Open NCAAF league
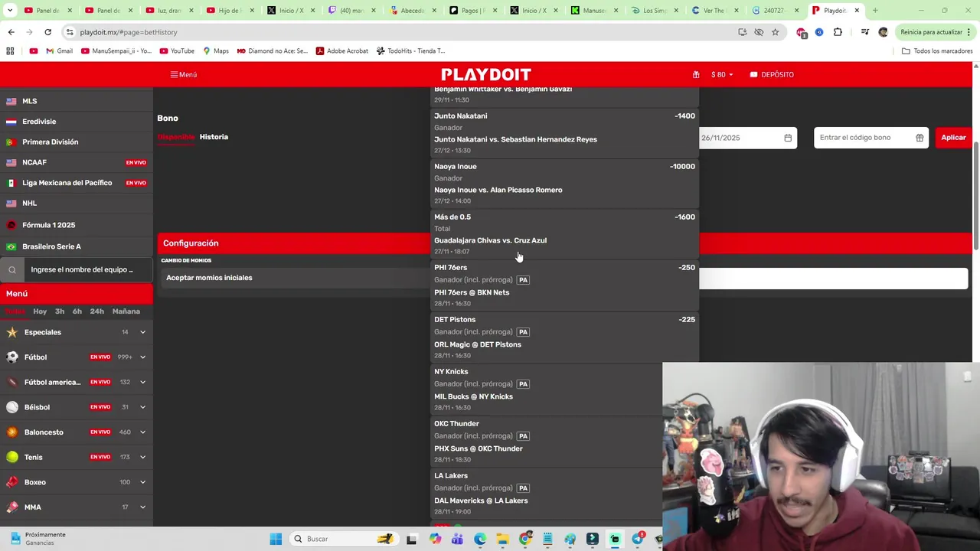 click(x=77, y=162)
